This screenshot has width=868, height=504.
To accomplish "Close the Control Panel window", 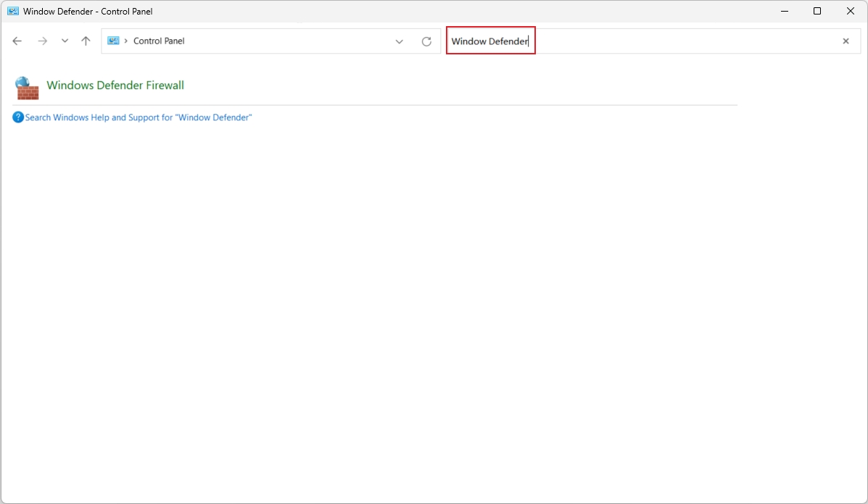I will pyautogui.click(x=851, y=11).
